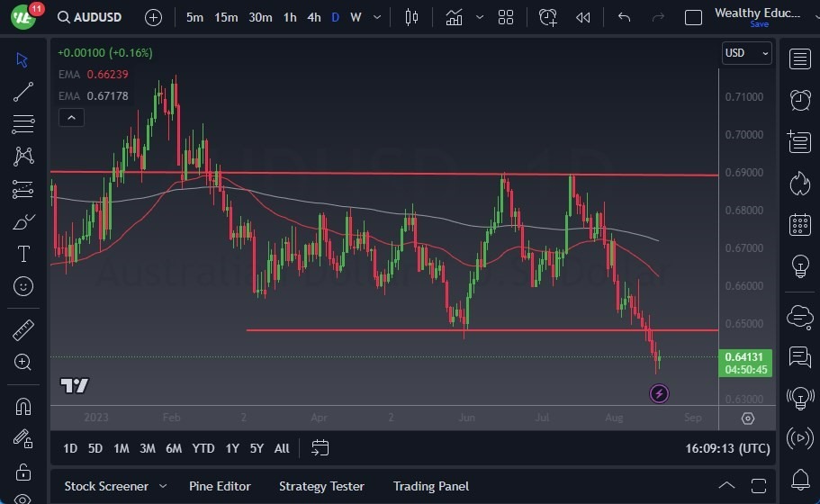The height and width of the screenshot is (504, 820).
Task: Open the ideas stream panel
Action: pos(800,399)
